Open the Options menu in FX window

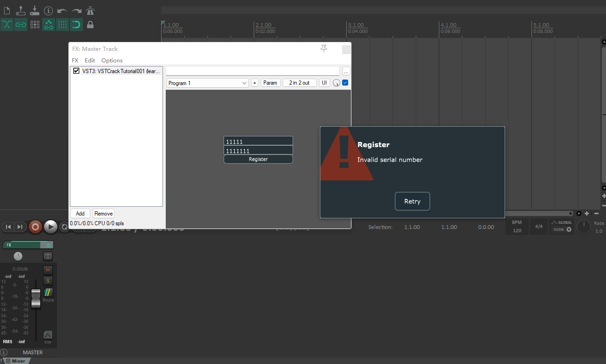tap(112, 61)
